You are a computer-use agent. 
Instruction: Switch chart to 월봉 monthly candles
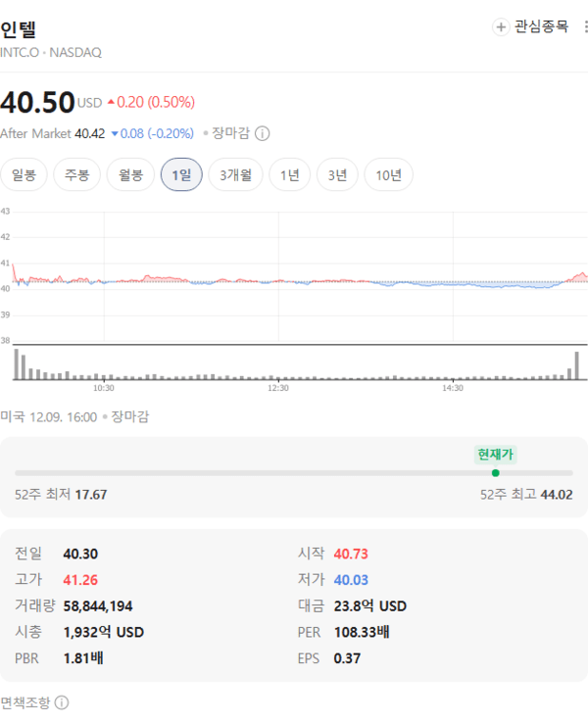(x=130, y=174)
